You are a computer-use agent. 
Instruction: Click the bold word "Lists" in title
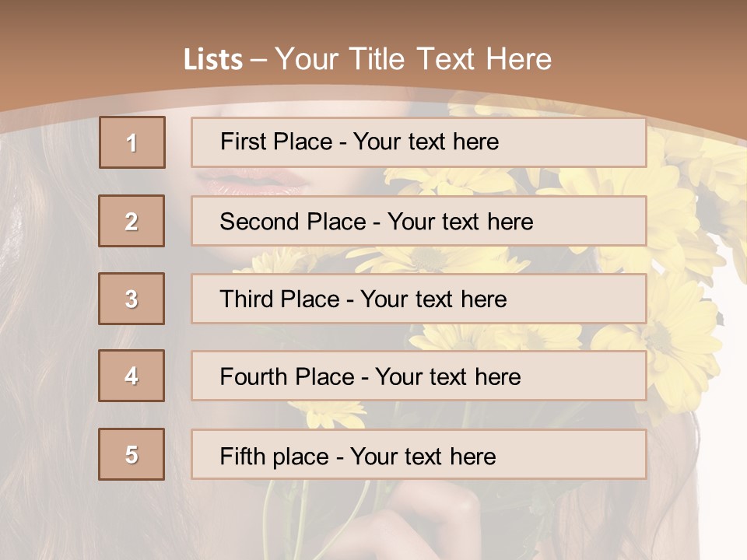pyautogui.click(x=213, y=60)
